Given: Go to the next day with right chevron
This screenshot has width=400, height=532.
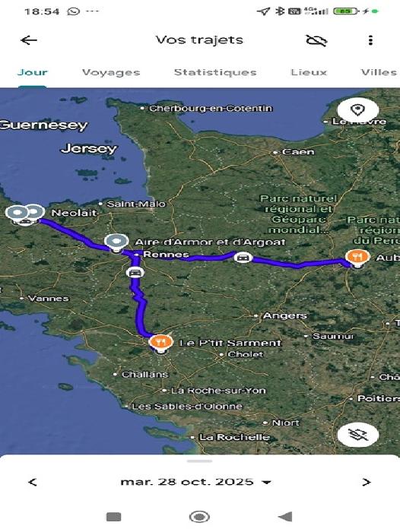Looking at the screenshot, I should tap(366, 482).
